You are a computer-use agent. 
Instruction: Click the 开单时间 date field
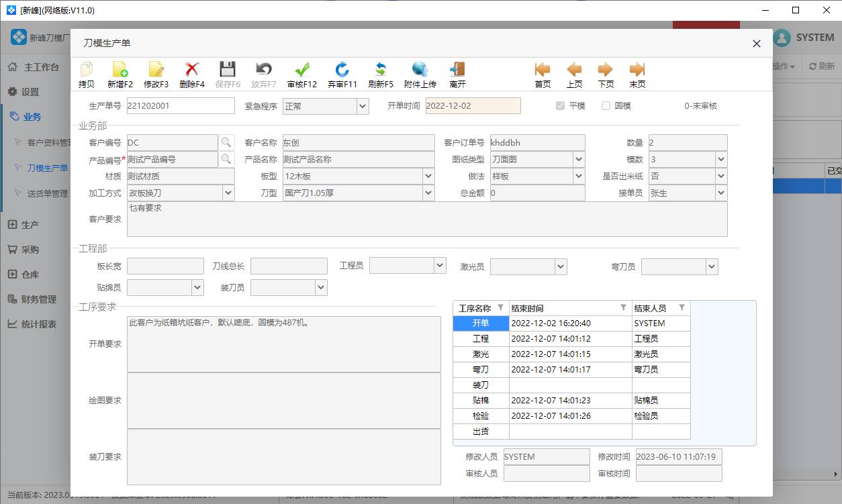coord(473,106)
